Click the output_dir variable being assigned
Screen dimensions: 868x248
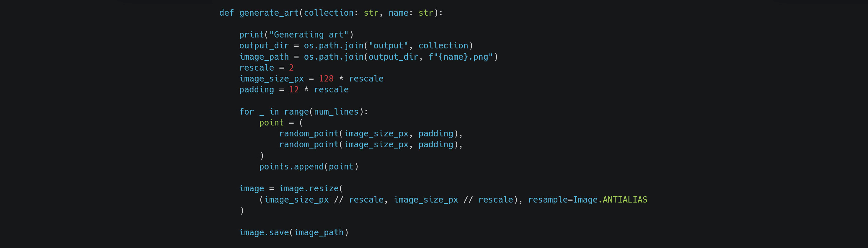[x=264, y=46]
